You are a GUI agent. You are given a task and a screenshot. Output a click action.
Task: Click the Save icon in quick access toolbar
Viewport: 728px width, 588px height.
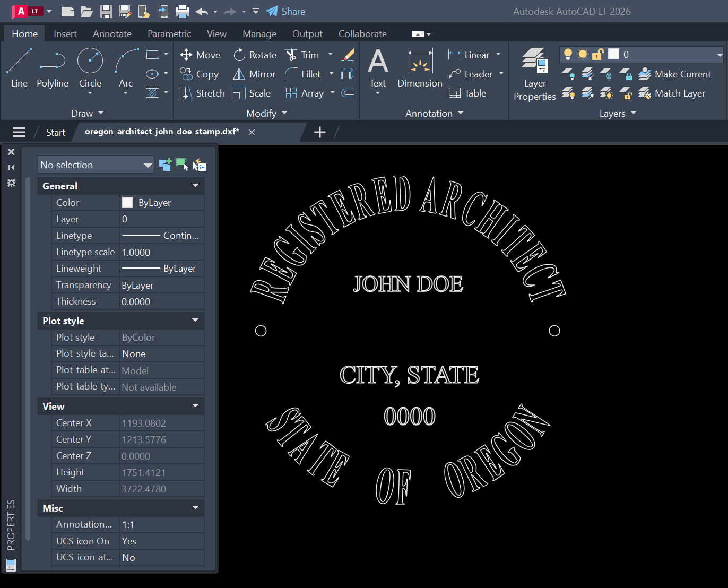point(106,11)
